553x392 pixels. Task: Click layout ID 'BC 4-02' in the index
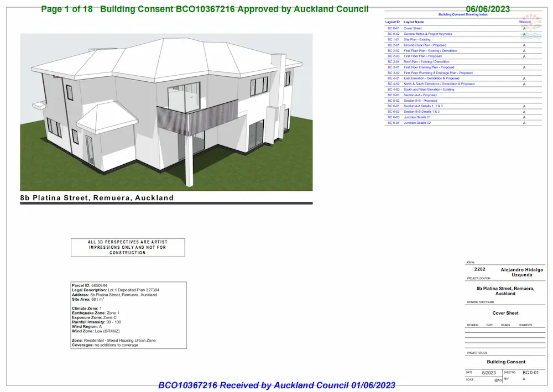(x=393, y=84)
